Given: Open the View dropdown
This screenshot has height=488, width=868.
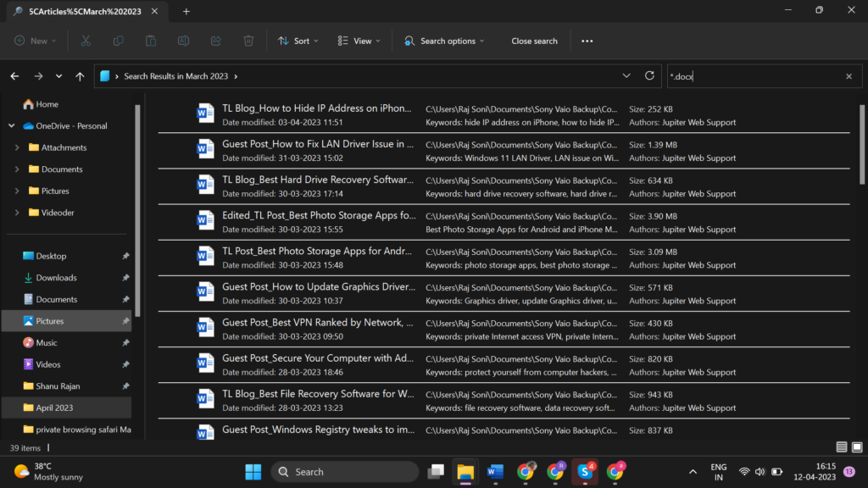Looking at the screenshot, I should 359,41.
